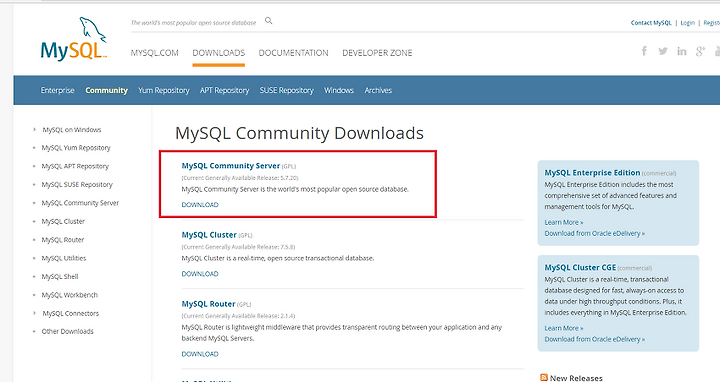The image size is (720, 382).
Task: Click 'Current Generally Available Release: 7.5.8' text
Action: [x=238, y=247]
